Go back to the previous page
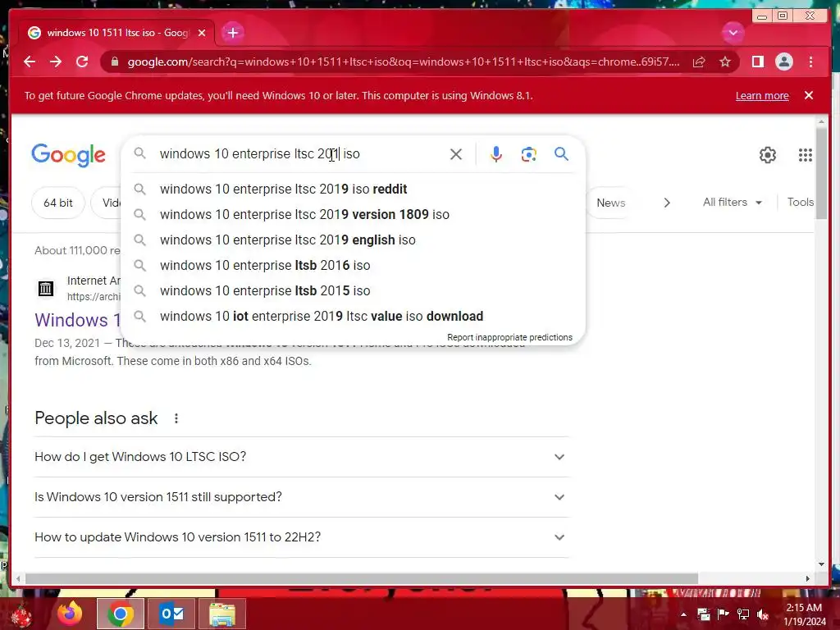840x630 pixels. click(x=30, y=62)
